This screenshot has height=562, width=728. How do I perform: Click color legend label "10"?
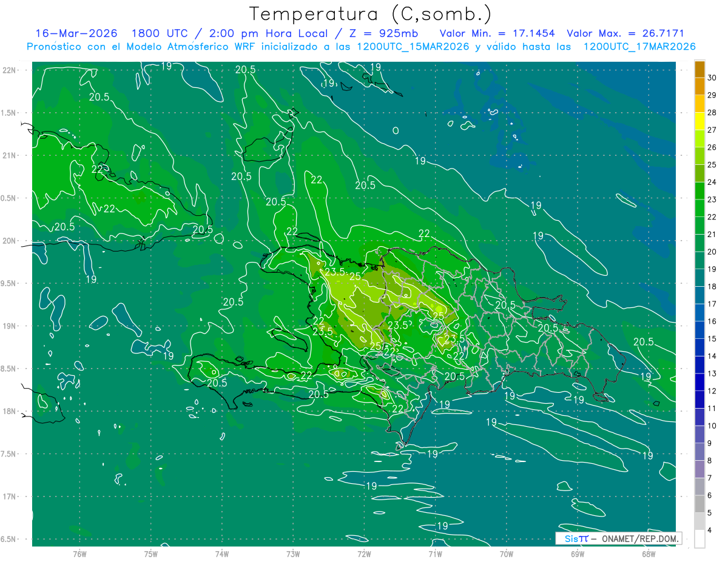pos(712,426)
